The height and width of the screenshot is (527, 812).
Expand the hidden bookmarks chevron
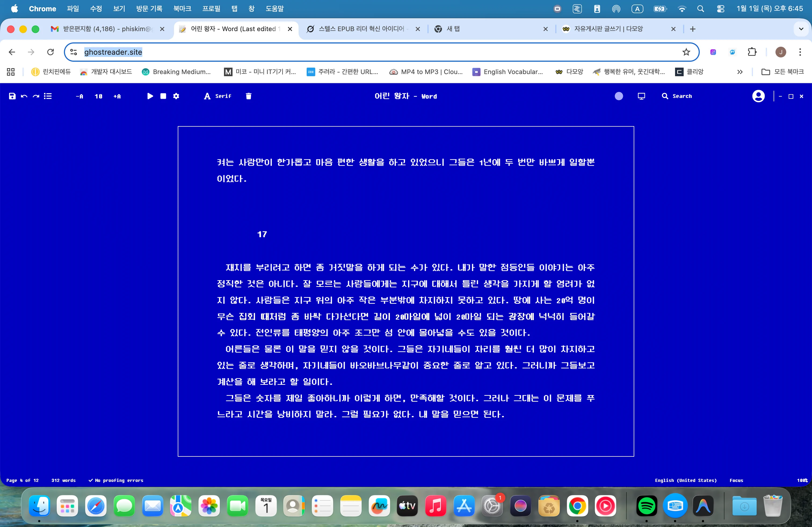pyautogui.click(x=740, y=72)
